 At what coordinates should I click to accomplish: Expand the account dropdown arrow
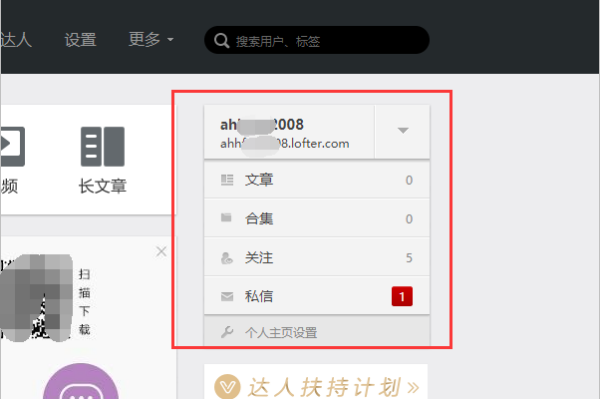(x=403, y=131)
